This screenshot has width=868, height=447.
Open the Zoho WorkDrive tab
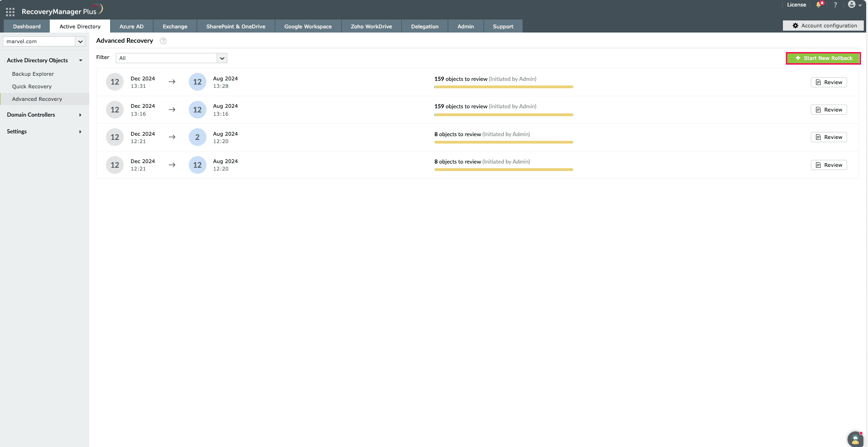click(371, 26)
